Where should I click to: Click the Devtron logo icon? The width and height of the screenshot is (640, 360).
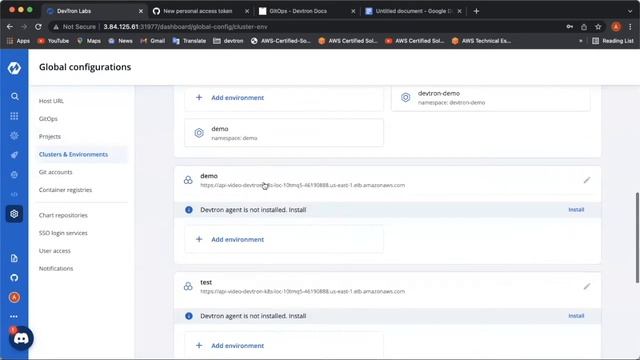[14, 68]
